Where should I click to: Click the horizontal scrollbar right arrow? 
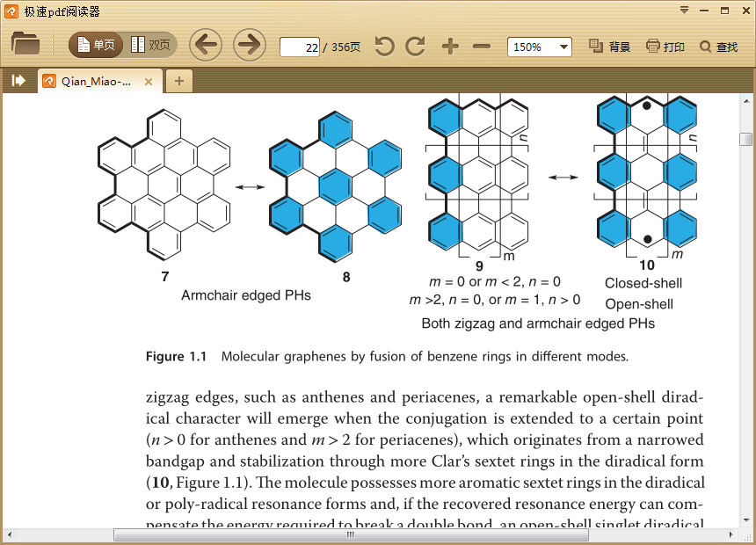[731, 534]
